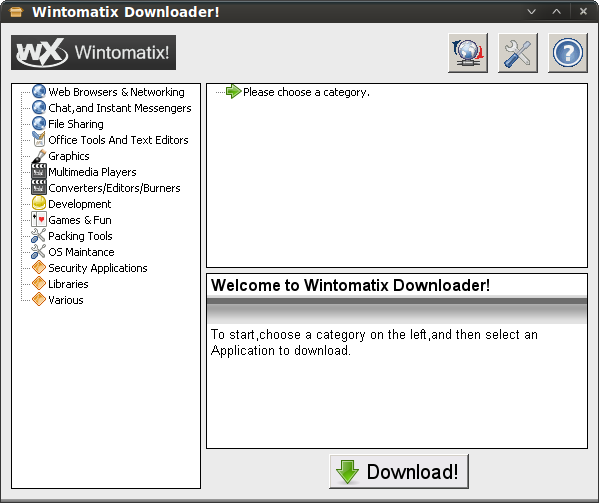Screen dimensions: 599x503
Task: Open the Packing Tools category
Action: [80, 236]
